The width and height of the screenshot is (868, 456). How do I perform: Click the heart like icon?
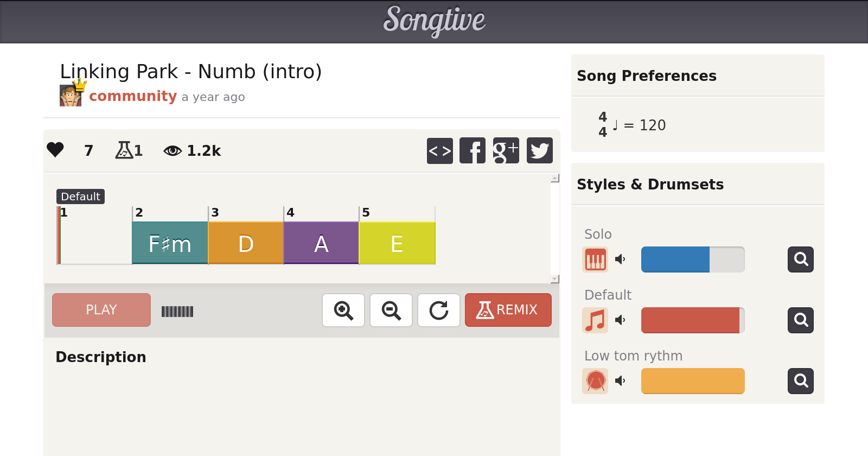coord(55,150)
